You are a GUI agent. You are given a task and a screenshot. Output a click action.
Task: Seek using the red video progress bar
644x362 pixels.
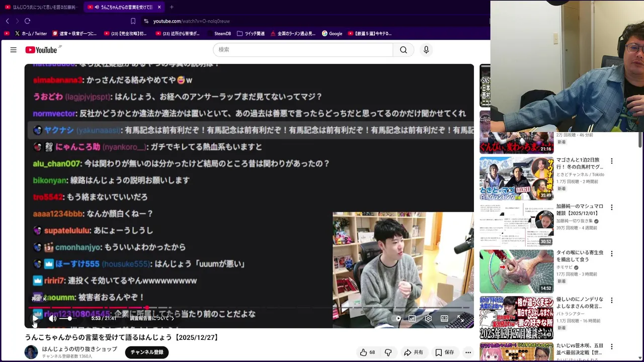[249, 307]
